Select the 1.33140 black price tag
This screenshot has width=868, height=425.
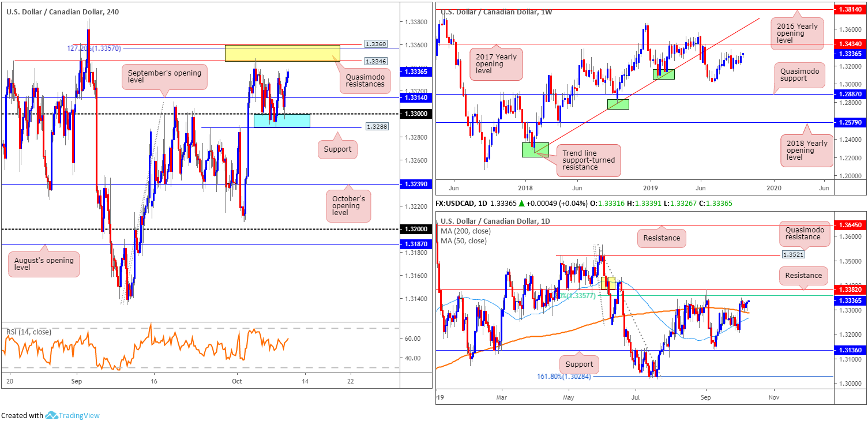coord(416,98)
